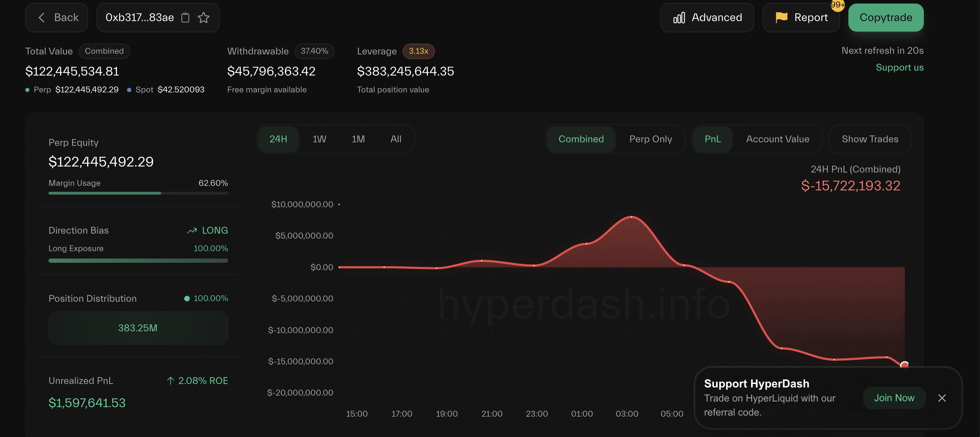Click the LONG trend arrow icon
Screen dimensions: 980x437
(x=192, y=230)
